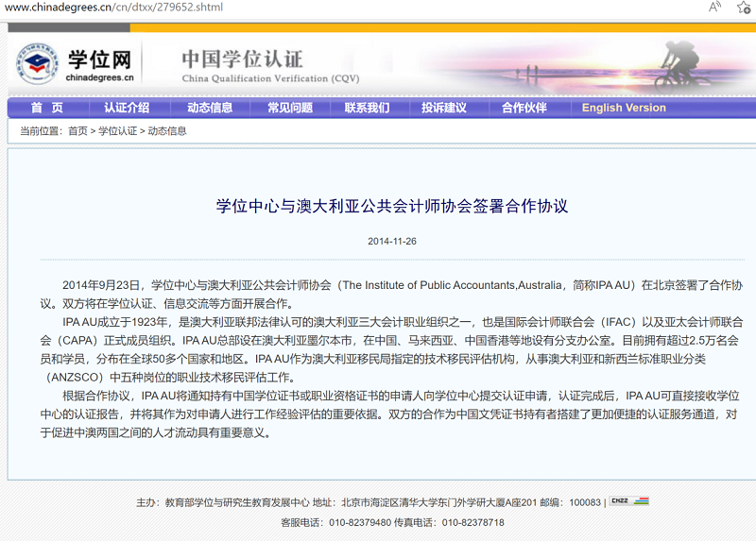The height and width of the screenshot is (541, 756).
Task: Open the 合作伙伴 partners menu
Action: pos(524,108)
